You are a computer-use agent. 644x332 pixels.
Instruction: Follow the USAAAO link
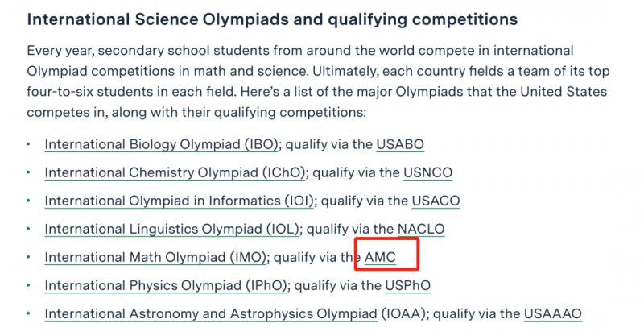coord(553,314)
